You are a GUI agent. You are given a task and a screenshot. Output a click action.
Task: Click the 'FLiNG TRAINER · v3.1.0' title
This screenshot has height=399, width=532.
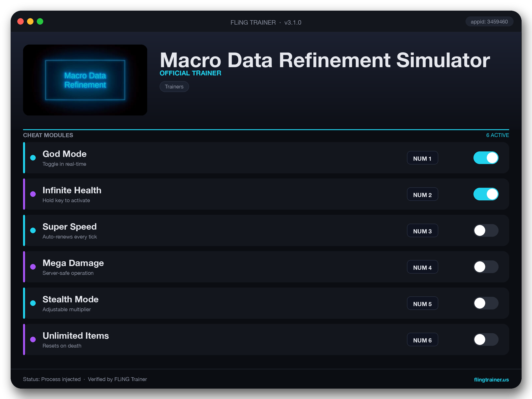(x=266, y=22)
